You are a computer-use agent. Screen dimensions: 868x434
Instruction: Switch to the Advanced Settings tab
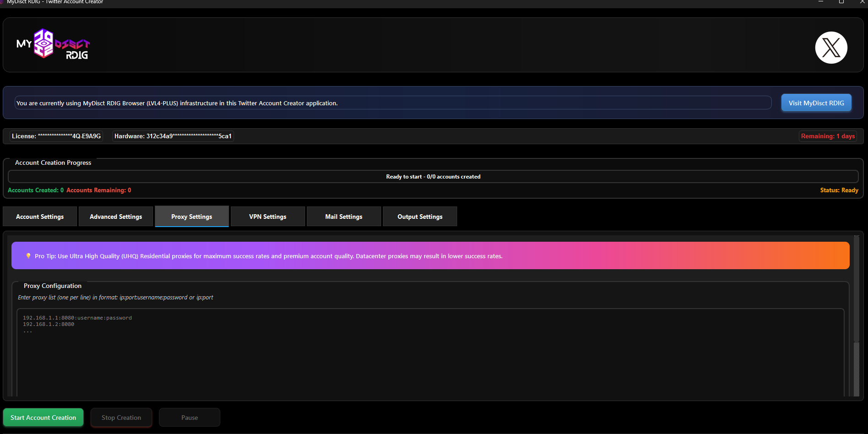pos(116,217)
